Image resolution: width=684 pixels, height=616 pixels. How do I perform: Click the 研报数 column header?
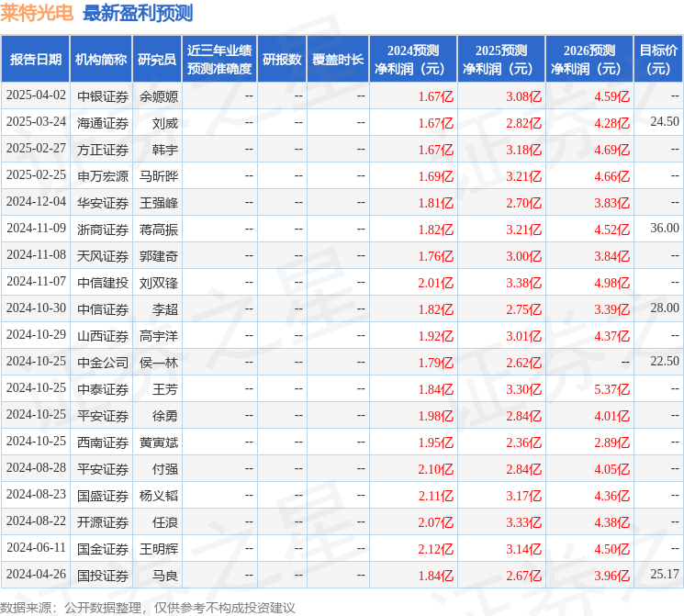(x=282, y=60)
